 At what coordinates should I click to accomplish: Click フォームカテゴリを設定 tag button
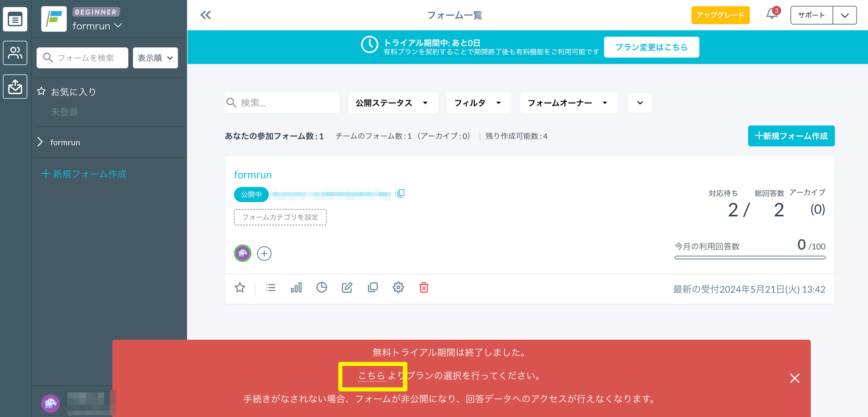click(280, 217)
